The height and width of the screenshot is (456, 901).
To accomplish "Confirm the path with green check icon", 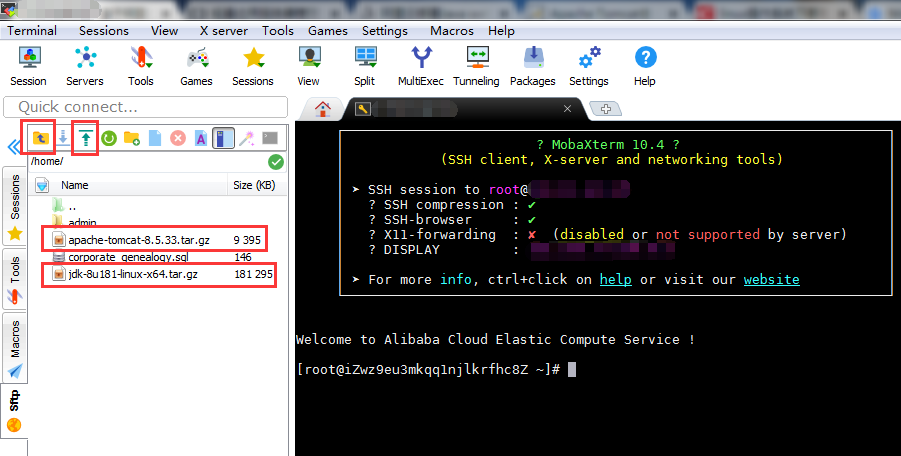I will [x=276, y=163].
